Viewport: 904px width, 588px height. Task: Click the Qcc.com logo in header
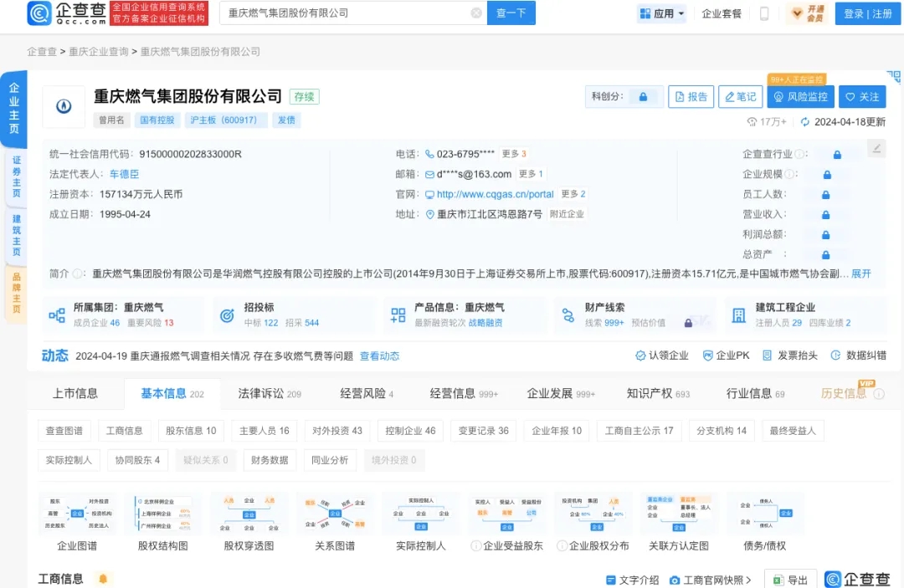(x=67, y=13)
